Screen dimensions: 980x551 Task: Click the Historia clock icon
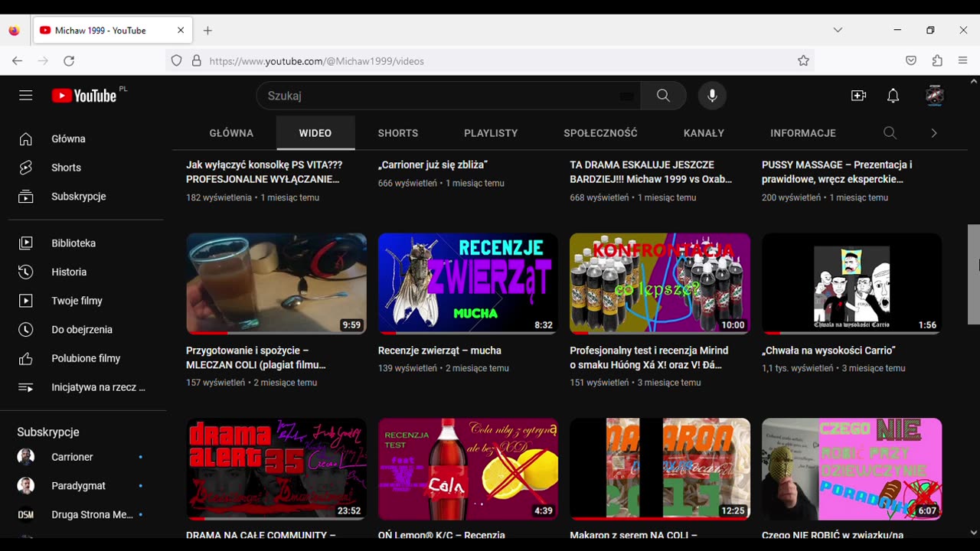click(x=26, y=272)
